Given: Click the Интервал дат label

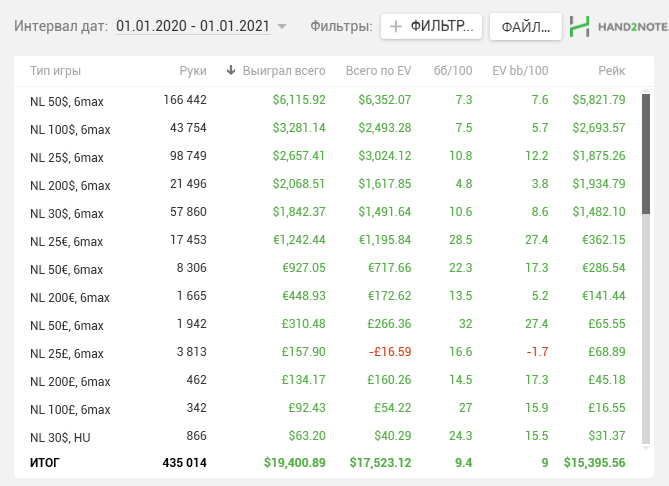Looking at the screenshot, I should click(61, 26).
